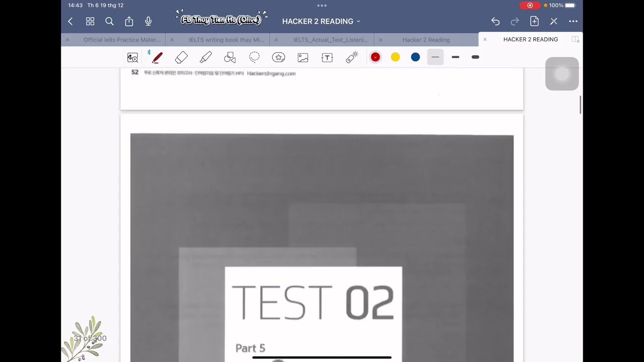This screenshot has width=644, height=362.
Task: Tap the 100% battery indicator
Action: click(x=562, y=6)
